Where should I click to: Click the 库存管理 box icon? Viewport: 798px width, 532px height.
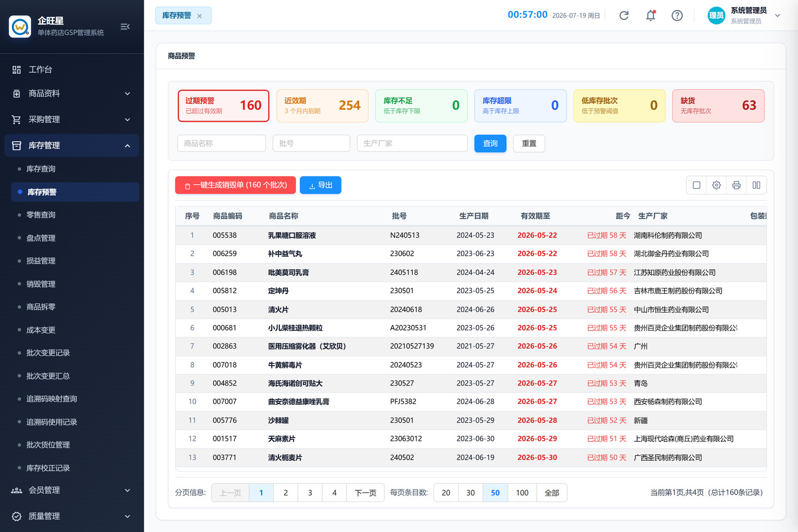click(x=16, y=146)
